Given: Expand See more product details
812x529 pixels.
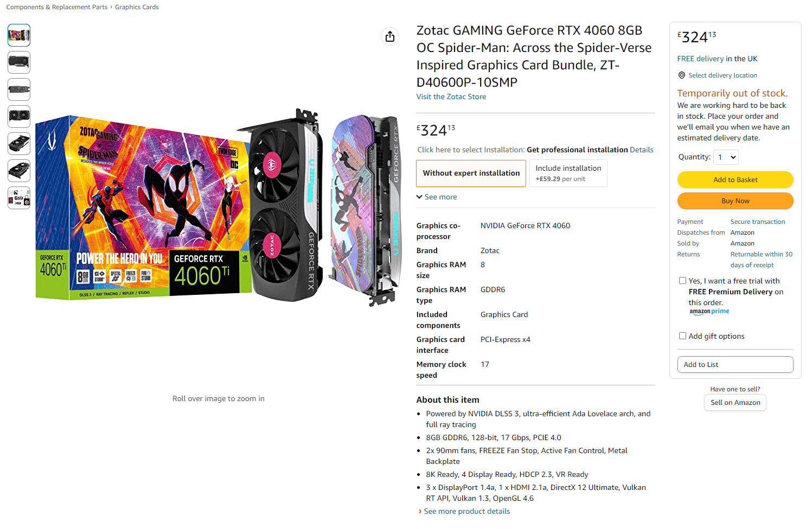Looking at the screenshot, I should pos(466,511).
